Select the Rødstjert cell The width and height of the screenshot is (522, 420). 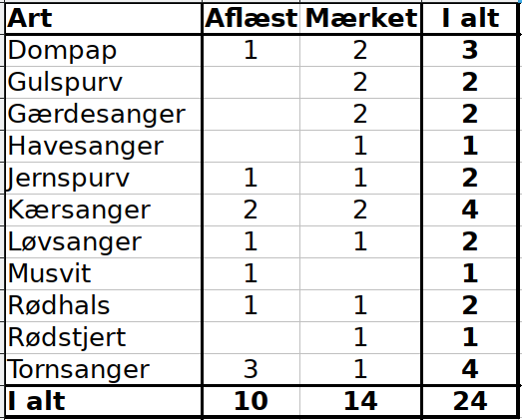tap(104, 338)
